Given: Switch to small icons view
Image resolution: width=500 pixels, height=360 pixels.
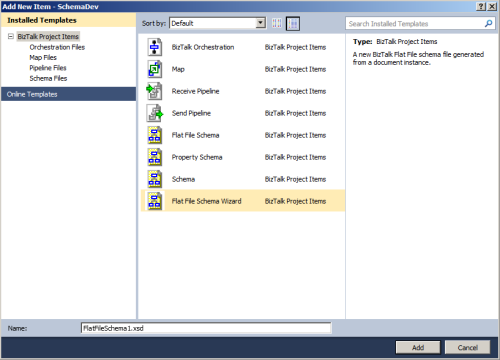Looking at the screenshot, I should [x=277, y=23].
